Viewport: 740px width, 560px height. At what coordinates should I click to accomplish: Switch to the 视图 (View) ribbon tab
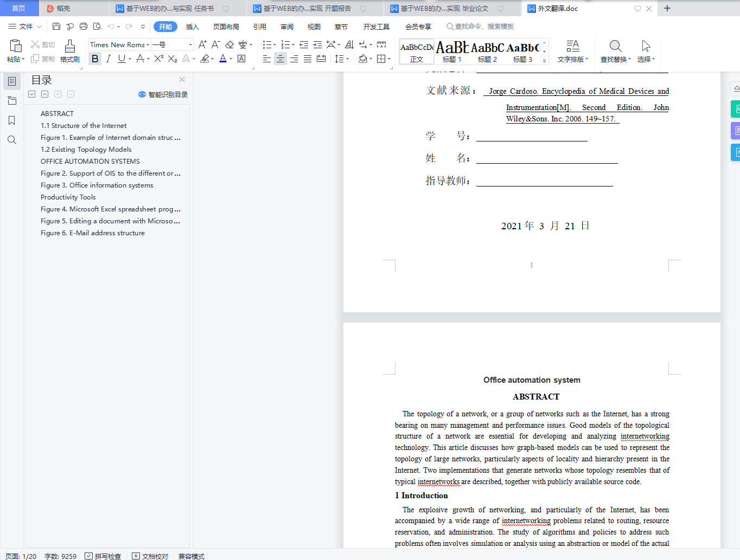click(x=314, y=27)
